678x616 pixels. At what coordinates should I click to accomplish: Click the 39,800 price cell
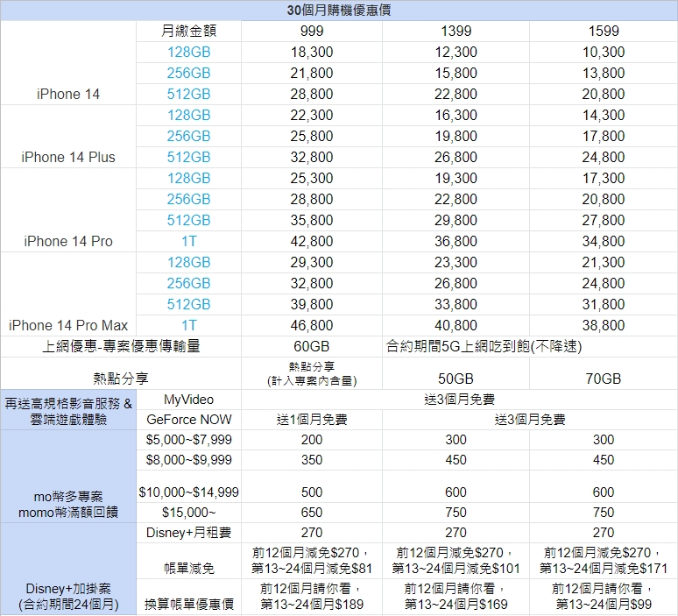[311, 305]
